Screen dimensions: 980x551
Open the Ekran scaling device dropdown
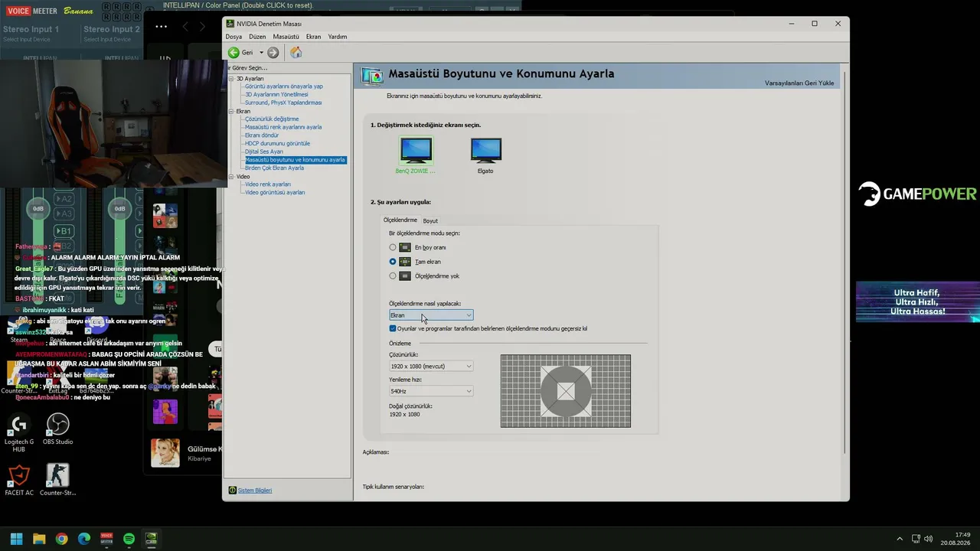pyautogui.click(x=431, y=315)
